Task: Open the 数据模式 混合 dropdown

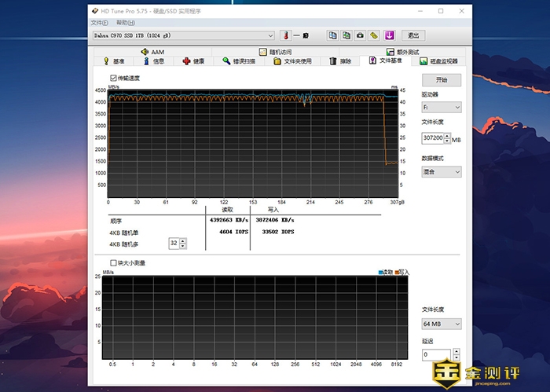Action: pyautogui.click(x=441, y=171)
